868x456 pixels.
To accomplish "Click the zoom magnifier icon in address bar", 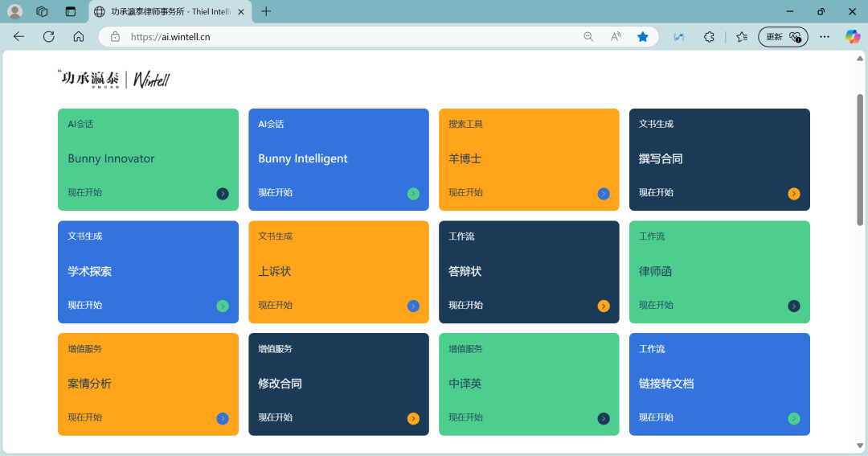I will click(588, 36).
